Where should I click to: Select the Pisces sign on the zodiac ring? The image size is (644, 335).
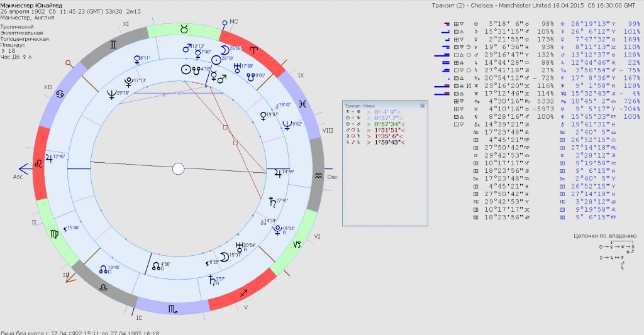[303, 104]
